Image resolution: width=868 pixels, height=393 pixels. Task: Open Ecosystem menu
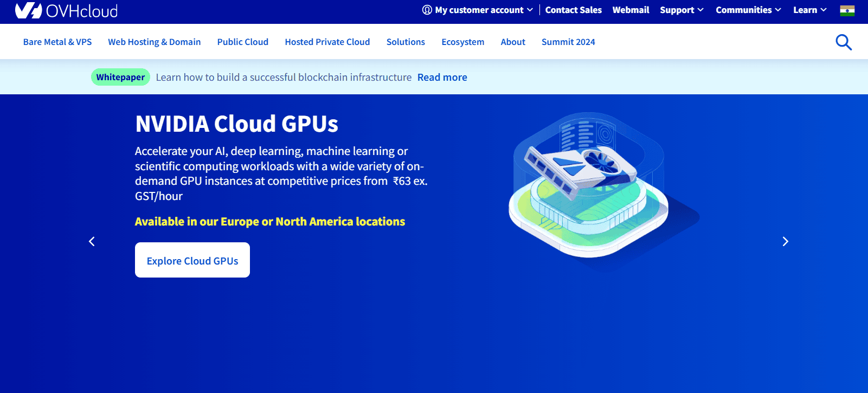click(x=463, y=42)
